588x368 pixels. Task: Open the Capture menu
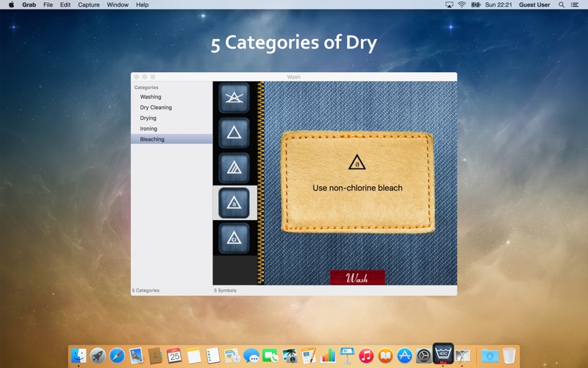[x=88, y=4]
